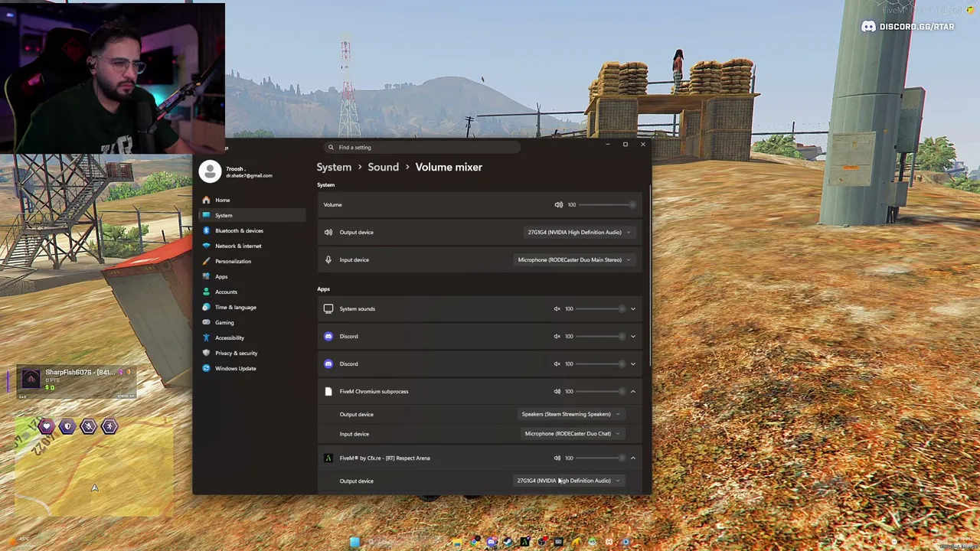This screenshot has width=980, height=551.
Task: Collapse the FiveM by Cfx.re row
Action: (x=632, y=458)
